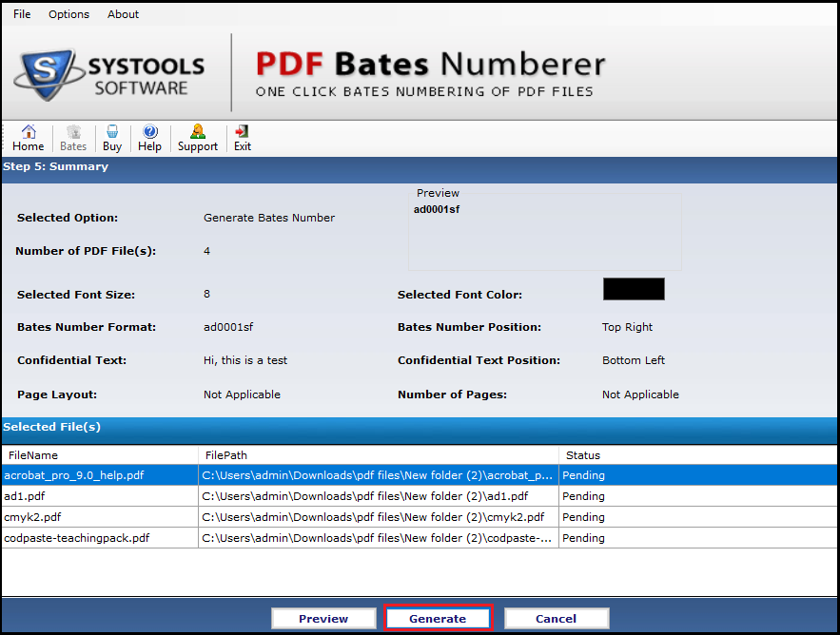Click the Pending status for acrobat_pro_9.0_help.pdf

(583, 475)
